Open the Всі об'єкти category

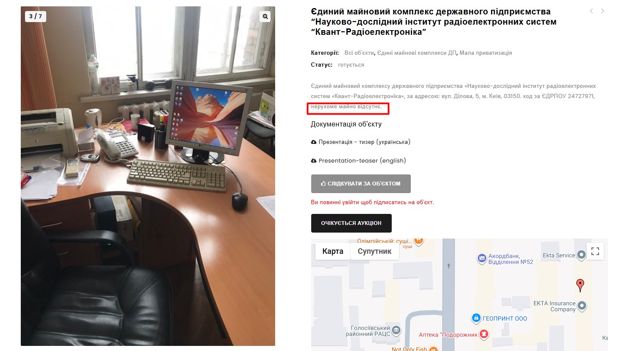pos(359,53)
